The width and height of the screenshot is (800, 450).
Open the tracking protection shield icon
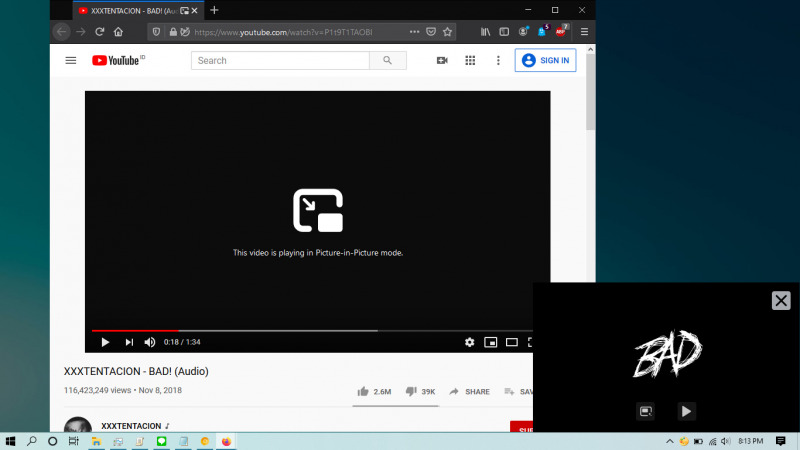point(156,32)
